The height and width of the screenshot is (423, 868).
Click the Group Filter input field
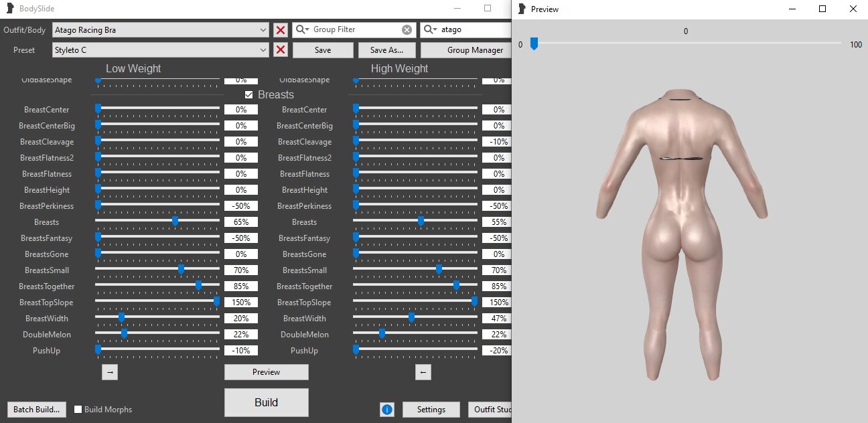355,30
